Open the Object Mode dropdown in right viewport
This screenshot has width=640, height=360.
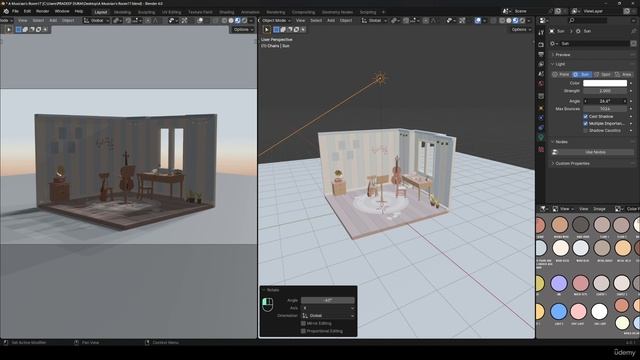pos(276,20)
